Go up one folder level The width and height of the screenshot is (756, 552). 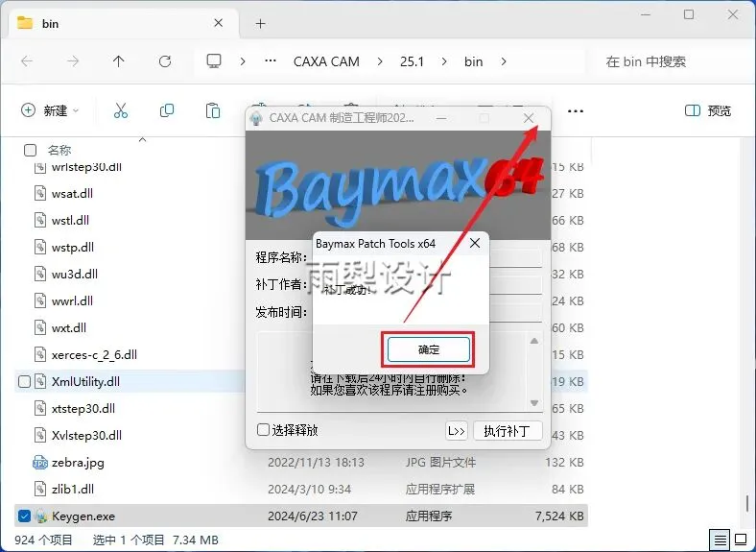click(119, 61)
